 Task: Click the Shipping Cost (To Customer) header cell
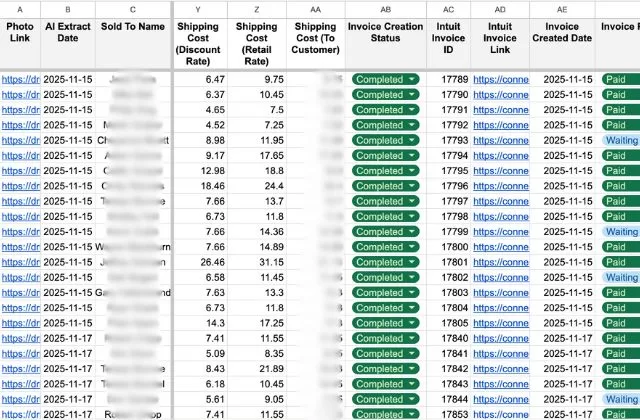pos(316,38)
